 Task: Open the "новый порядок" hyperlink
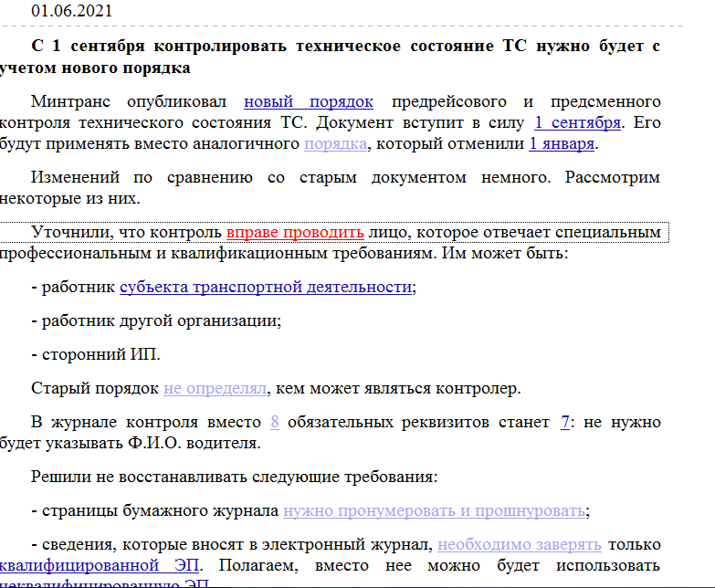tap(308, 101)
